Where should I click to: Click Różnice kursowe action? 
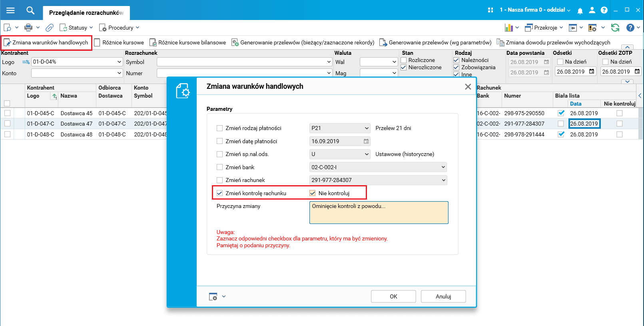[119, 42]
